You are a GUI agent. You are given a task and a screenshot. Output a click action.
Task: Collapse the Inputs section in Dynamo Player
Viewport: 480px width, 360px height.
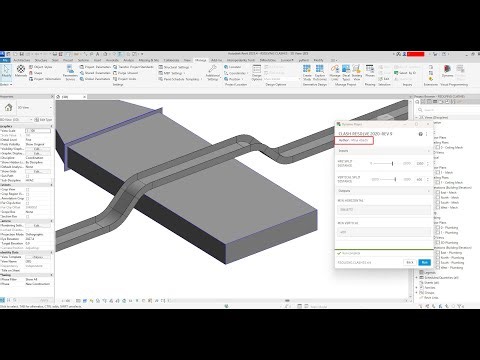point(428,151)
